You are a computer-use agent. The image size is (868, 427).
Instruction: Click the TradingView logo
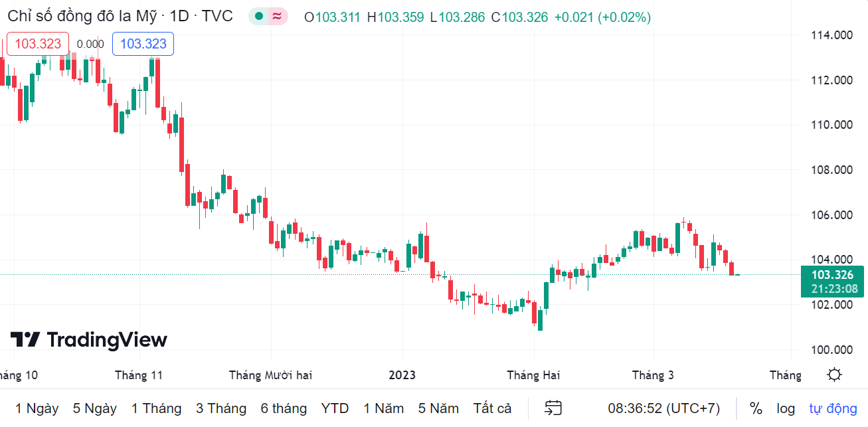[88, 340]
